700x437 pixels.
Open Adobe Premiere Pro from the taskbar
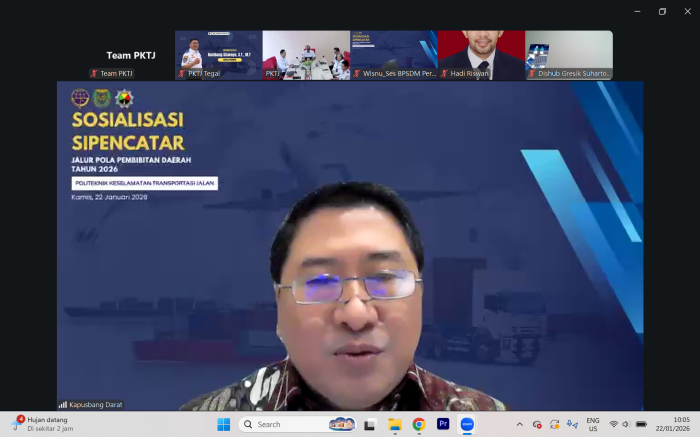[x=443, y=424]
